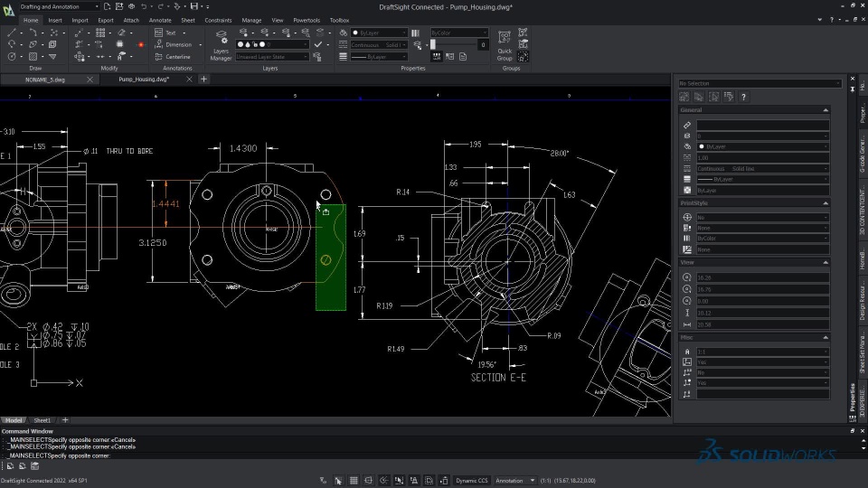
Task: Click the Centerline annotation tool
Action: (x=173, y=56)
